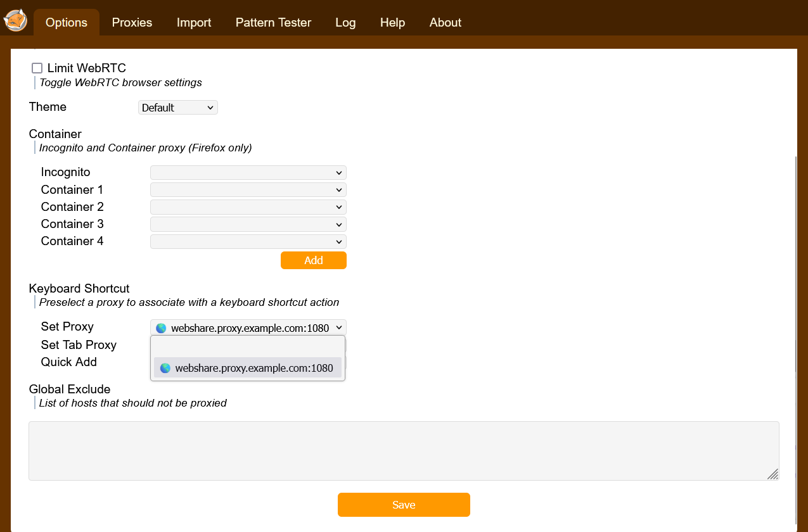Switch to the Options tab
This screenshot has height=532, width=808.
[x=67, y=22]
